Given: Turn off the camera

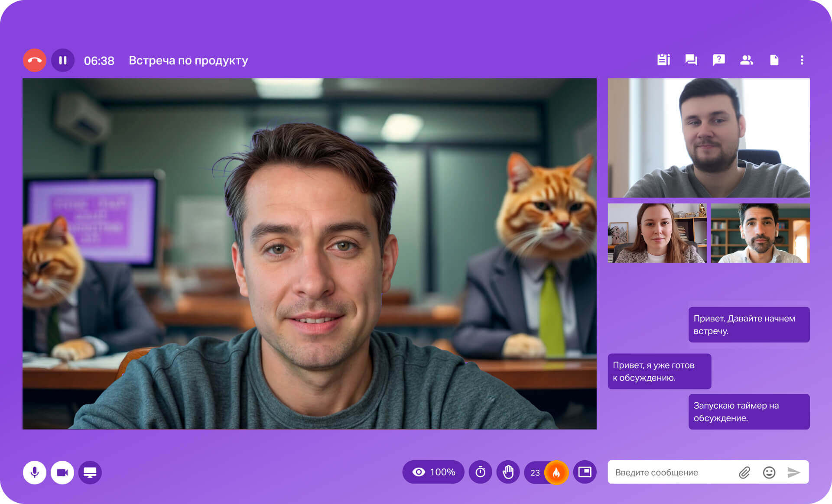Looking at the screenshot, I should [62, 472].
